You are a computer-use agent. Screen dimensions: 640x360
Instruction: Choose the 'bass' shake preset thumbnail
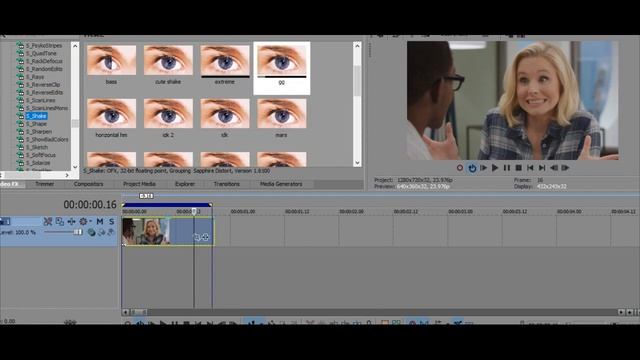[111, 60]
